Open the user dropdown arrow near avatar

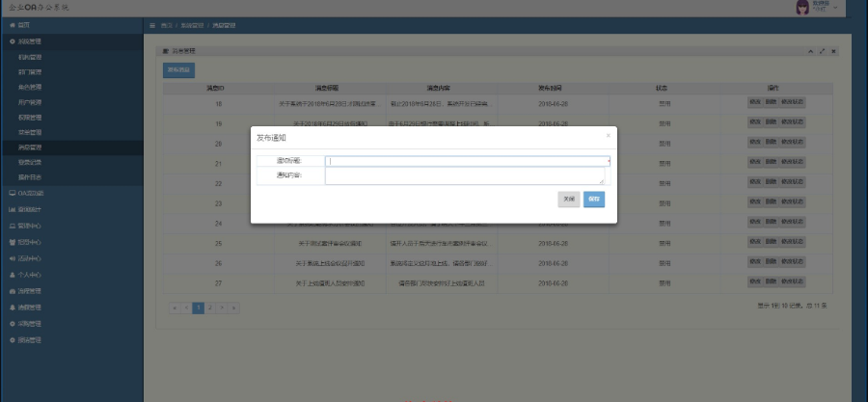[x=835, y=7]
